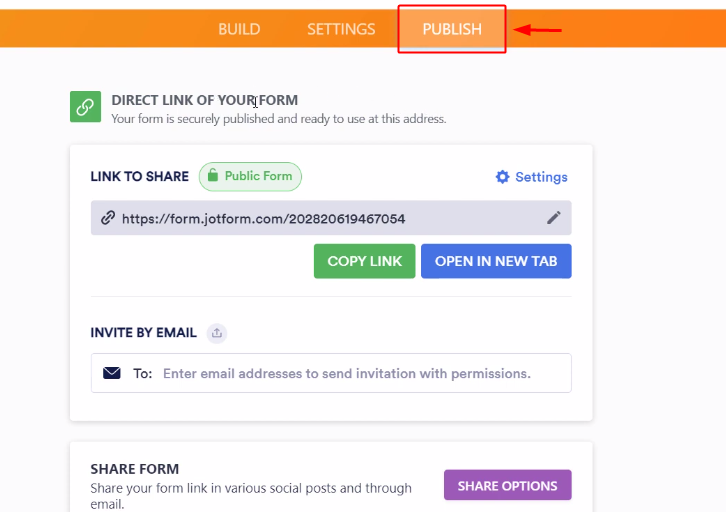The height and width of the screenshot is (512, 726).
Task: Click the green chain link icon beside Direct Link heading
Action: [x=85, y=107]
